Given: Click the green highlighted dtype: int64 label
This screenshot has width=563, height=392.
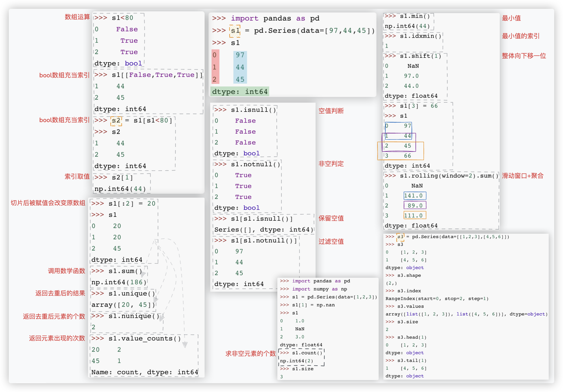Looking at the screenshot, I should 240,92.
